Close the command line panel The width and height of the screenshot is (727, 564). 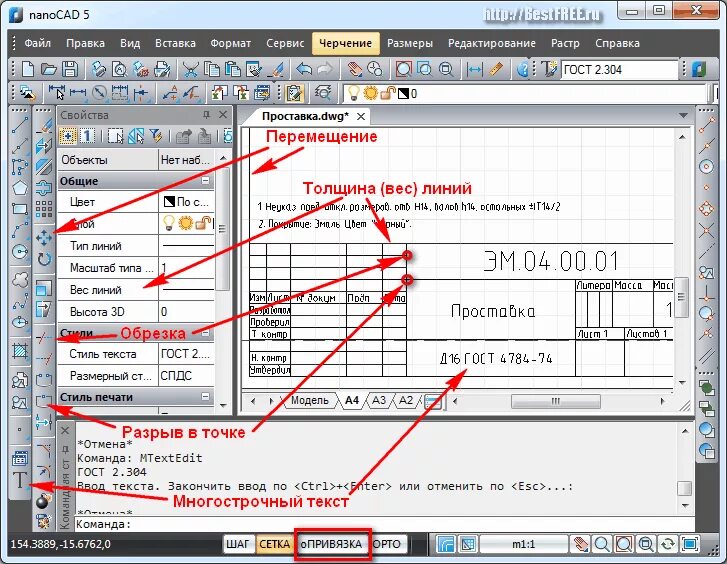65,430
